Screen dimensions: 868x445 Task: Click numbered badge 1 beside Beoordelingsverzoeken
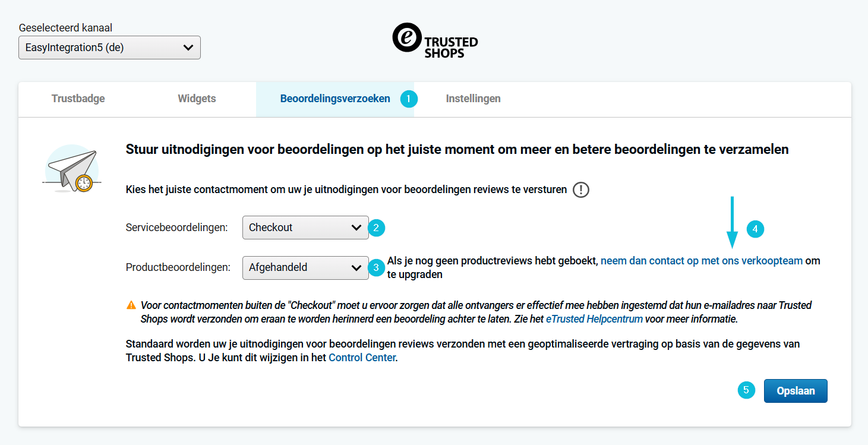409,99
